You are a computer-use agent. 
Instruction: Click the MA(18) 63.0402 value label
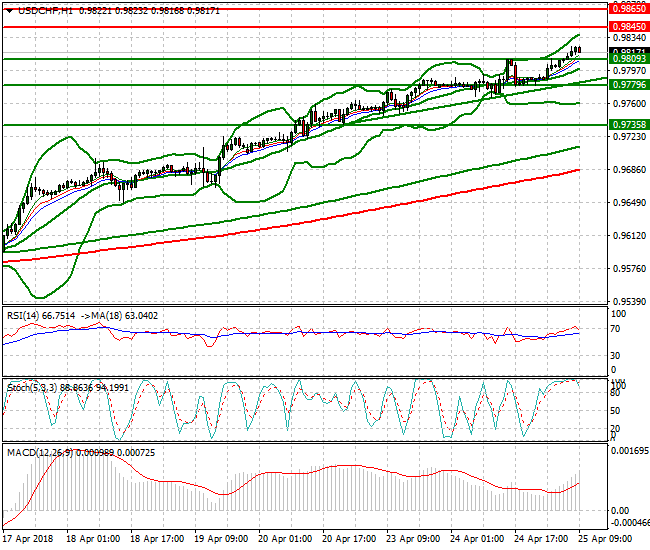click(125, 316)
